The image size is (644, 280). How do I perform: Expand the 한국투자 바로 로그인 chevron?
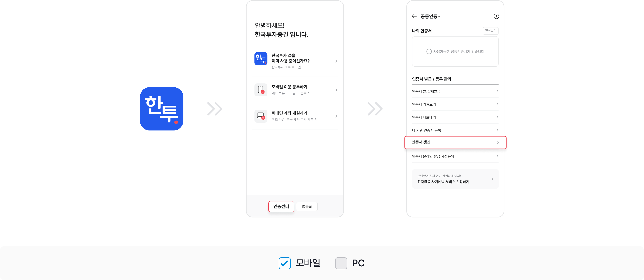336,61
